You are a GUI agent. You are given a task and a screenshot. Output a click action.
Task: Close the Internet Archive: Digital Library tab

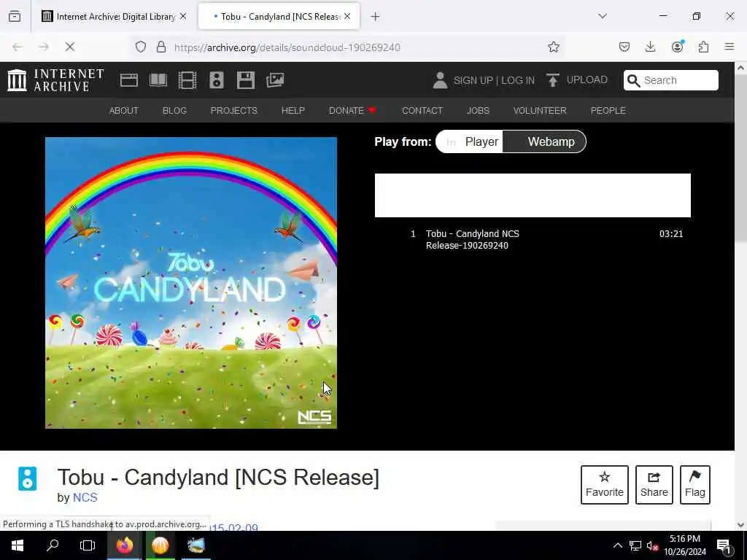(x=183, y=17)
